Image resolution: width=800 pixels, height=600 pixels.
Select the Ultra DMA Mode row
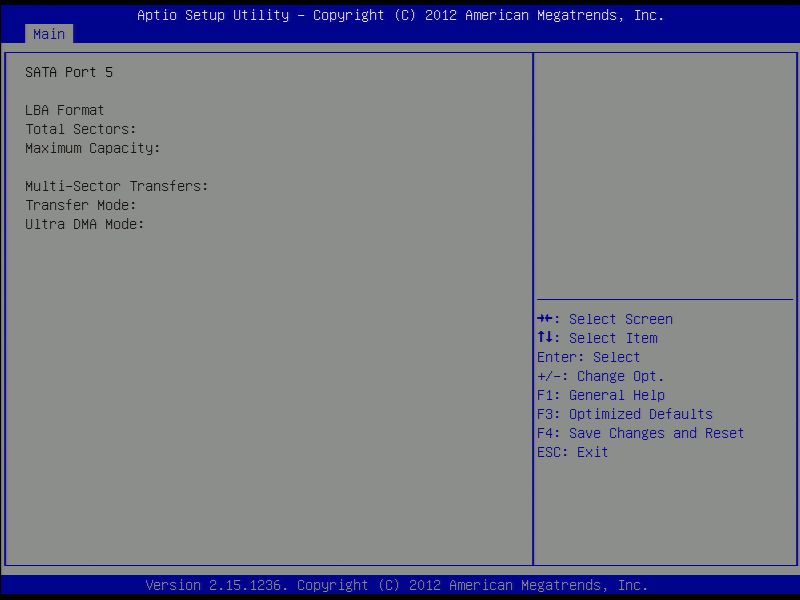pyautogui.click(x=85, y=224)
